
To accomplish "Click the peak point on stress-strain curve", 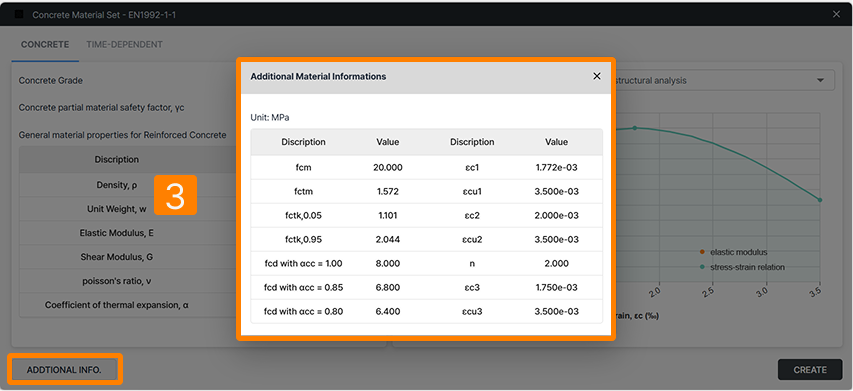I will click(634, 128).
